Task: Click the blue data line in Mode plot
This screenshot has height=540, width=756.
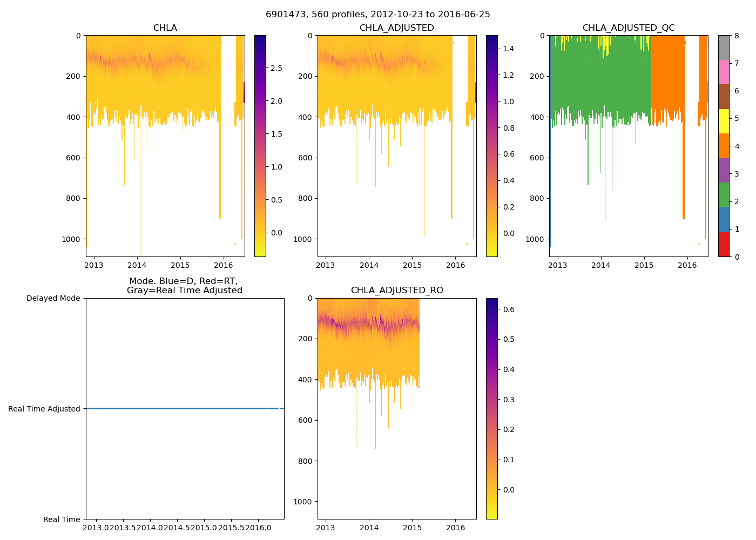Action: coord(184,408)
